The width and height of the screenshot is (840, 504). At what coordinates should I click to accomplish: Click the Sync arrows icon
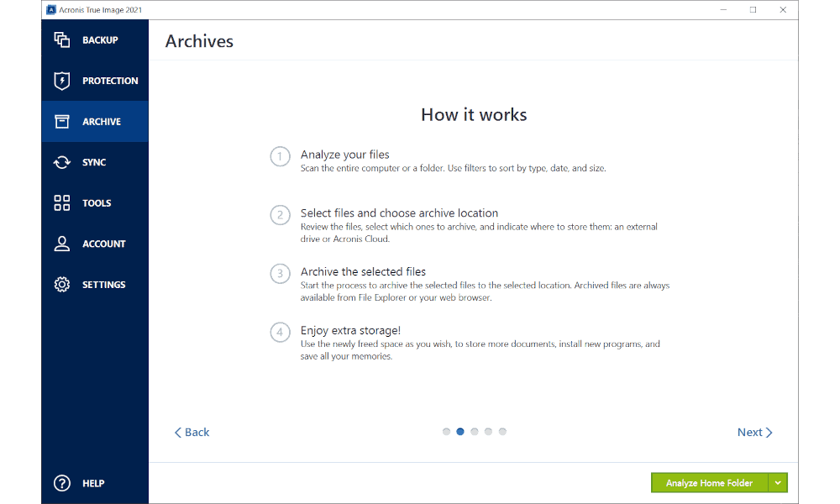point(62,162)
